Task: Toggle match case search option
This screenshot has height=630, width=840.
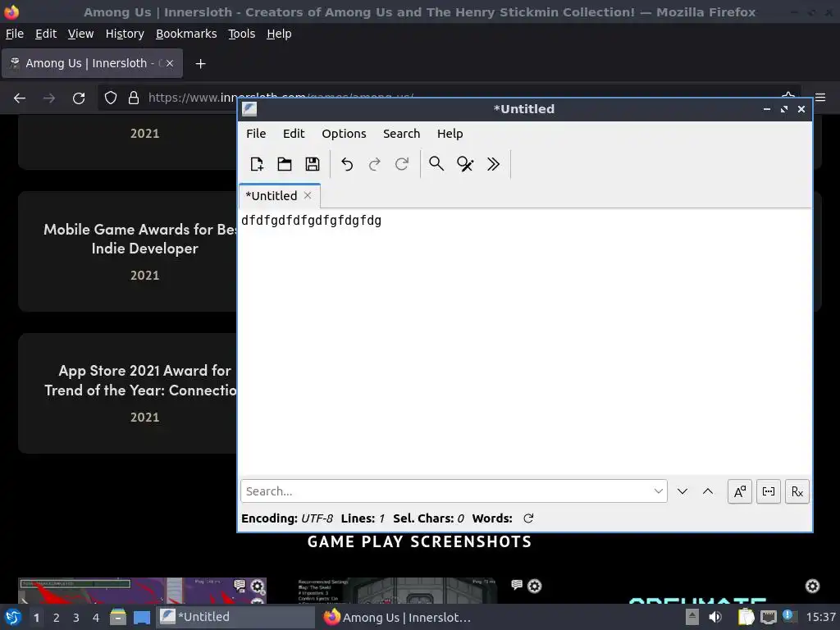Action: (x=740, y=492)
